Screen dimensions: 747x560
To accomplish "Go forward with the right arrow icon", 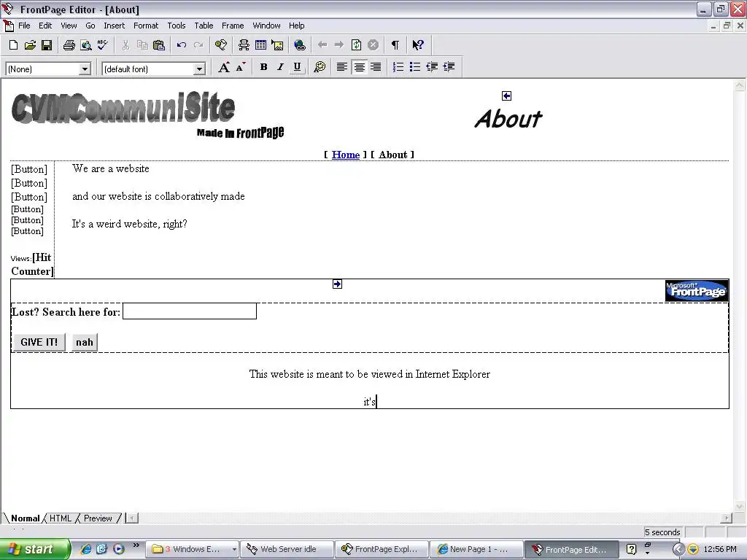I will [x=339, y=45].
